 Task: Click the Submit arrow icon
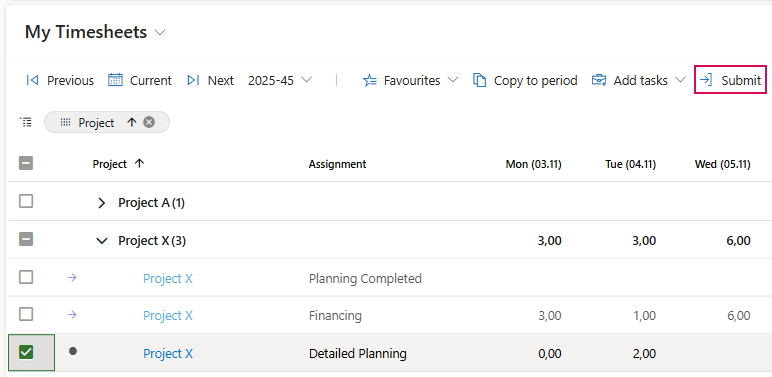point(706,80)
